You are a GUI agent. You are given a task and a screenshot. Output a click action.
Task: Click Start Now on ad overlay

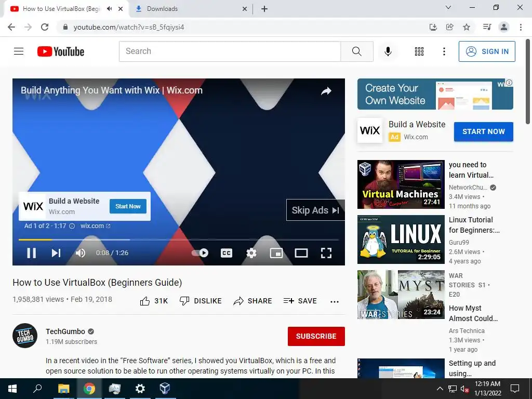128,206
